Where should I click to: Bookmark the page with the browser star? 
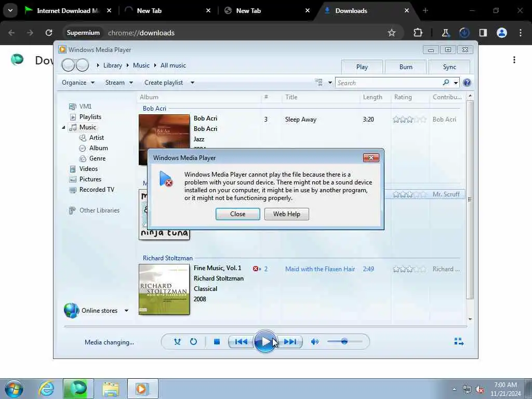tap(392, 33)
